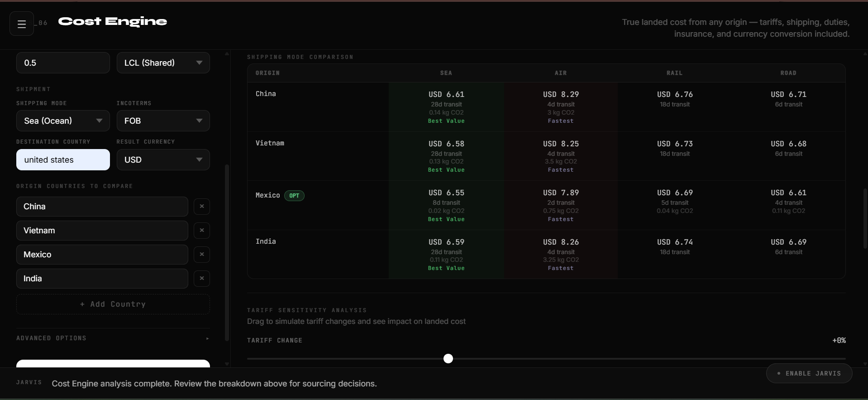Click Mexico sea '0.02 kg CO2' value

[446, 211]
